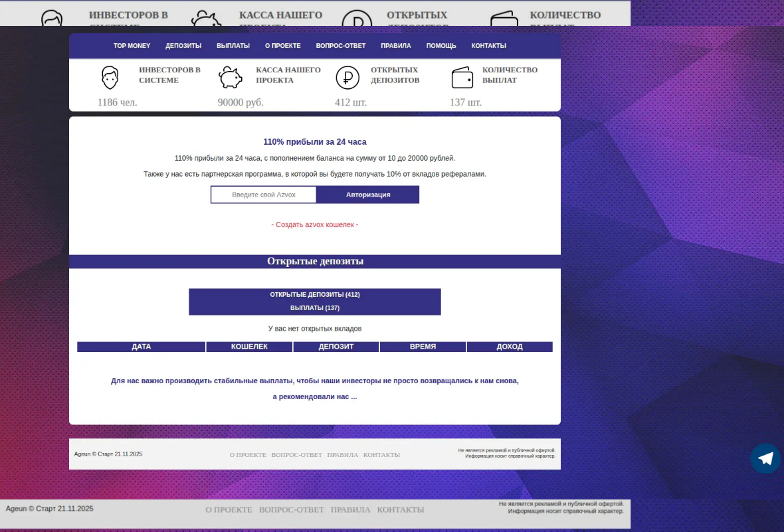Switch to the ОТКРЫТЫЕ ДЕПОЗИТЫ (412) tab
Viewport: 784px width, 532px height.
pyautogui.click(x=315, y=294)
